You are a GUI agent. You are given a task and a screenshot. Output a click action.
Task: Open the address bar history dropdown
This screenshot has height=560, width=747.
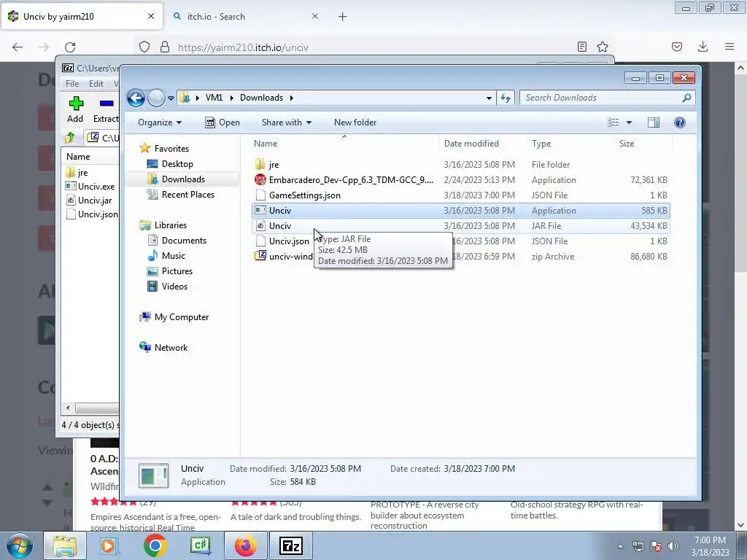489,98
